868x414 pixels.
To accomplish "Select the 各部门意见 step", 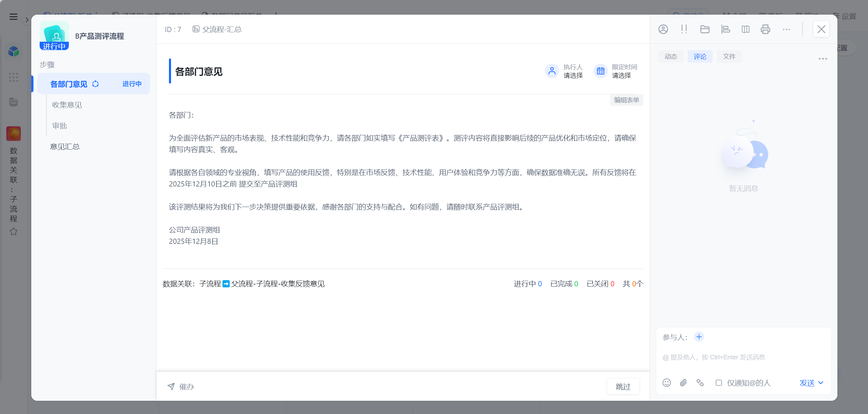I will (x=94, y=83).
